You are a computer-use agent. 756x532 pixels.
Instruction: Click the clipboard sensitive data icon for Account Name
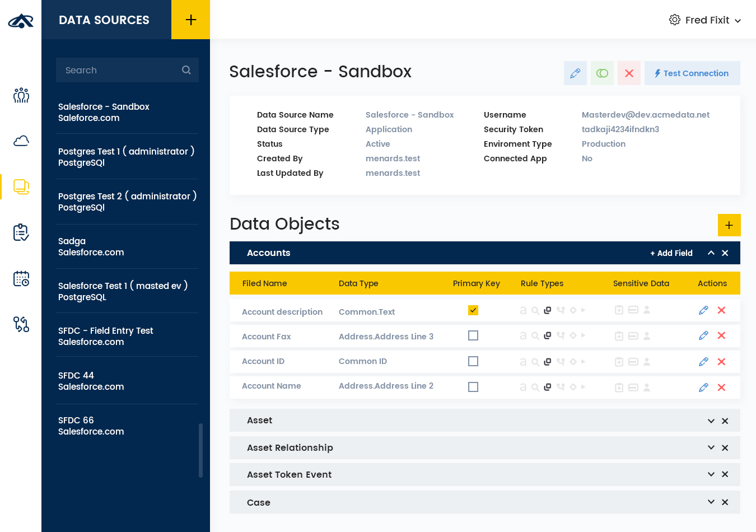[x=619, y=388]
